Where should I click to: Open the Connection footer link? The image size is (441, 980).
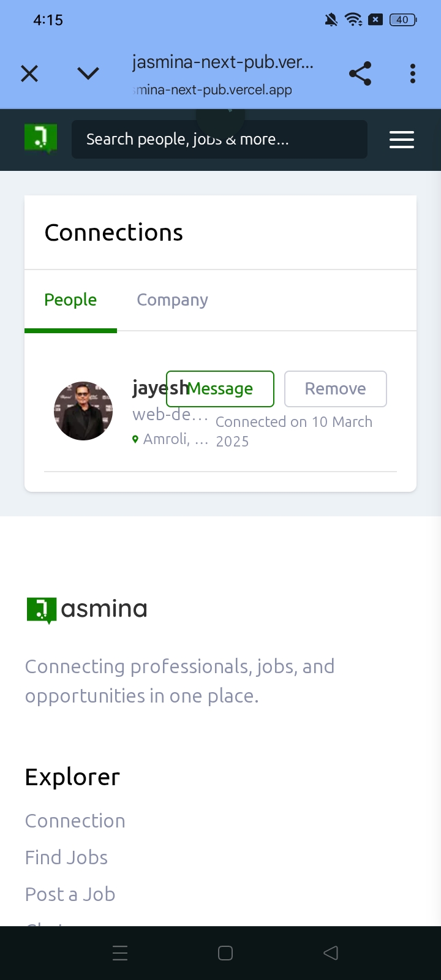[75, 821]
